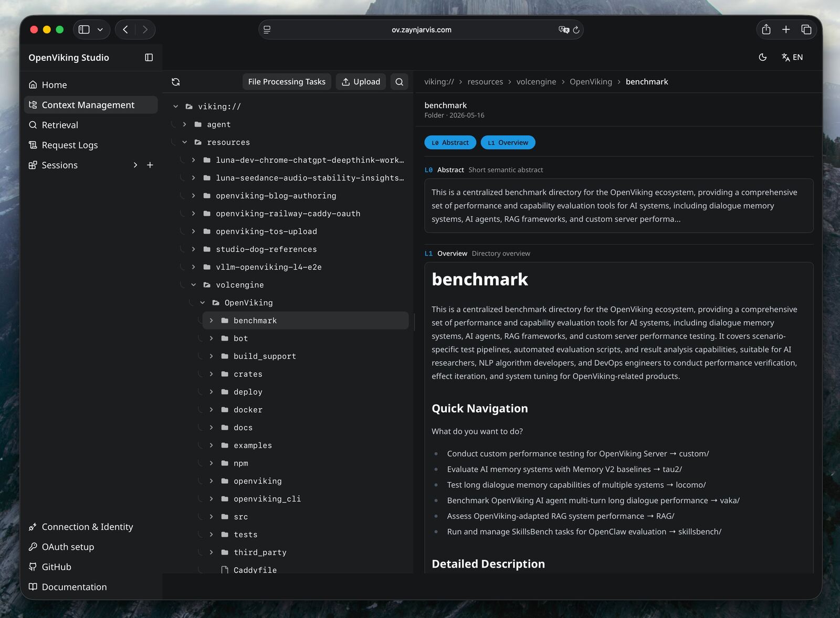Click the openviking_cli folder row
840x618 pixels.
point(306,499)
